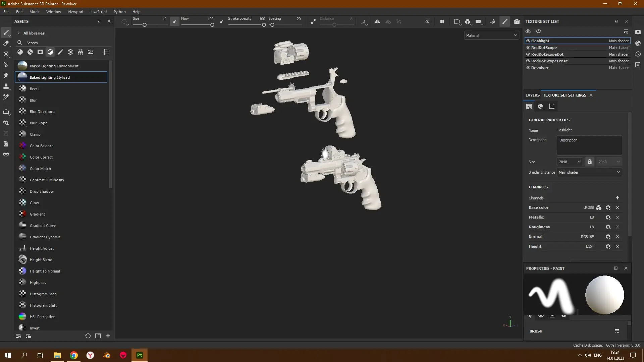Take a viewport screenshot with camera icon

[517, 21]
